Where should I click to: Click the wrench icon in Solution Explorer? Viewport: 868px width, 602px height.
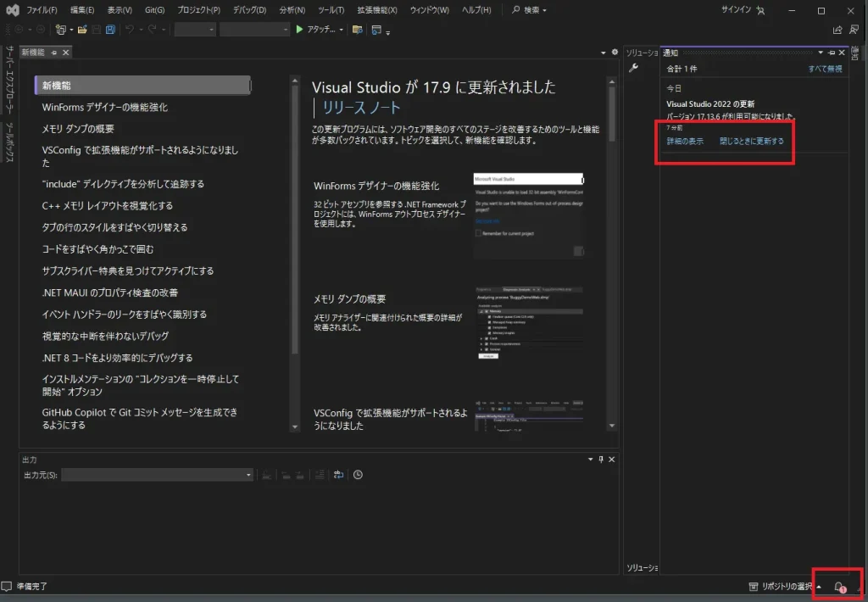click(x=633, y=68)
